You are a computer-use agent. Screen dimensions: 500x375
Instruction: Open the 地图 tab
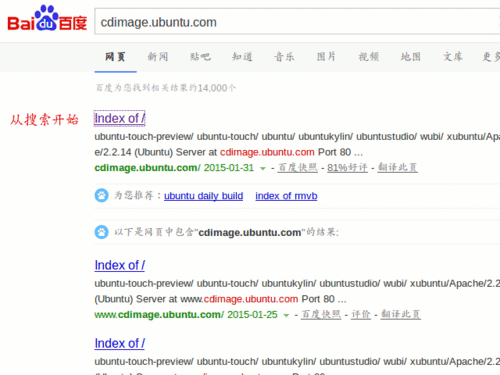pyautogui.click(x=411, y=57)
